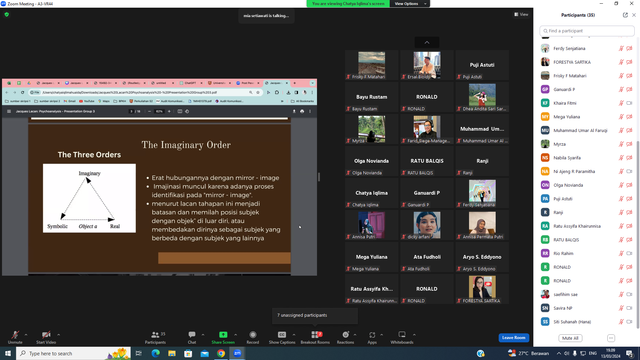Screen dimensions: 640x360
Task: Expand Show Captions options arrow
Action: pos(294,335)
